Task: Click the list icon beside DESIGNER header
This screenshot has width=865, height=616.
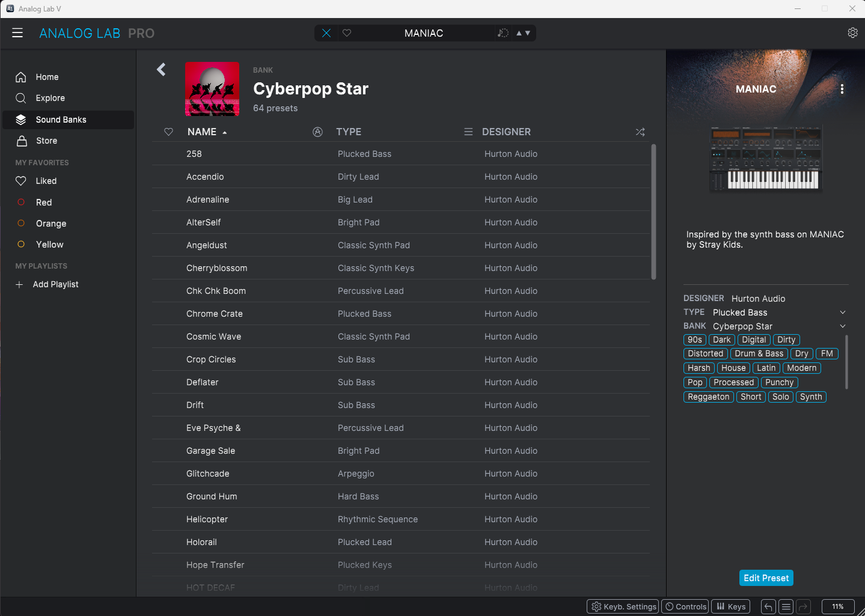Action: click(x=468, y=132)
